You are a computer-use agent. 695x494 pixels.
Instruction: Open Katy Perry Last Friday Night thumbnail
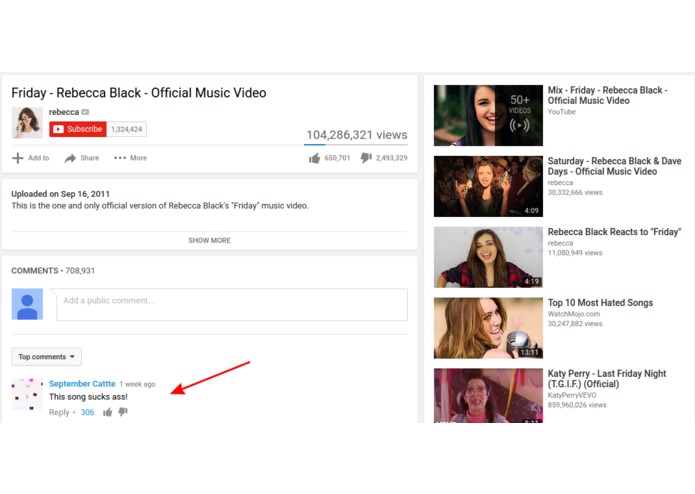click(x=488, y=395)
